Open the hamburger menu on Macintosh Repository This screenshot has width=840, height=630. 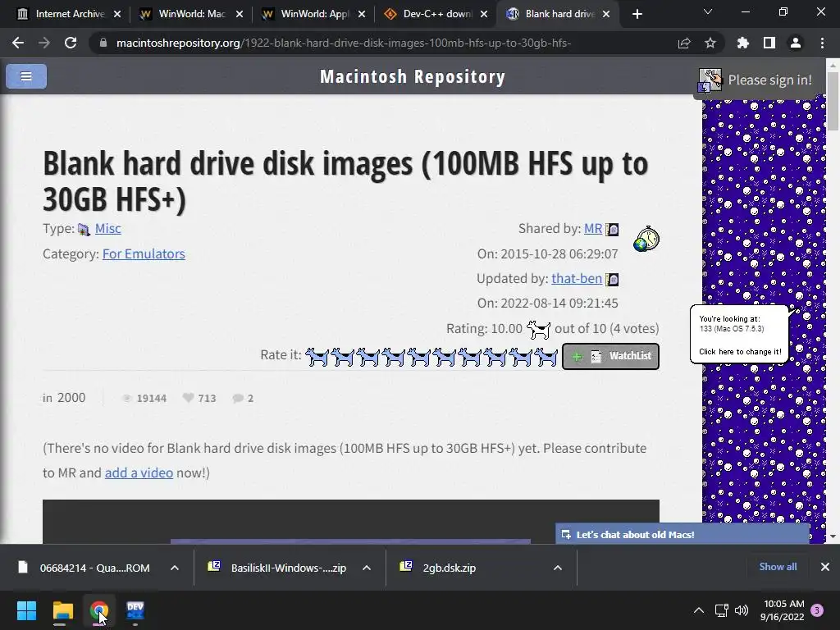[26, 76]
